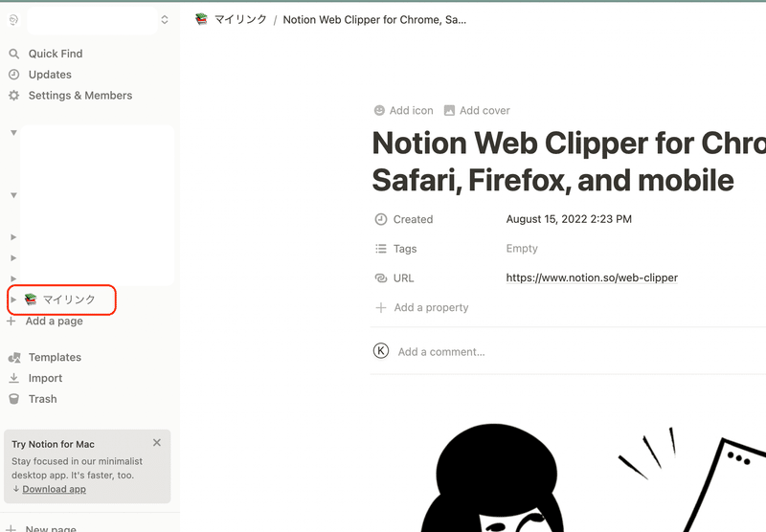Image resolution: width=766 pixels, height=532 pixels.
Task: Click Add cover button
Action: 477,111
